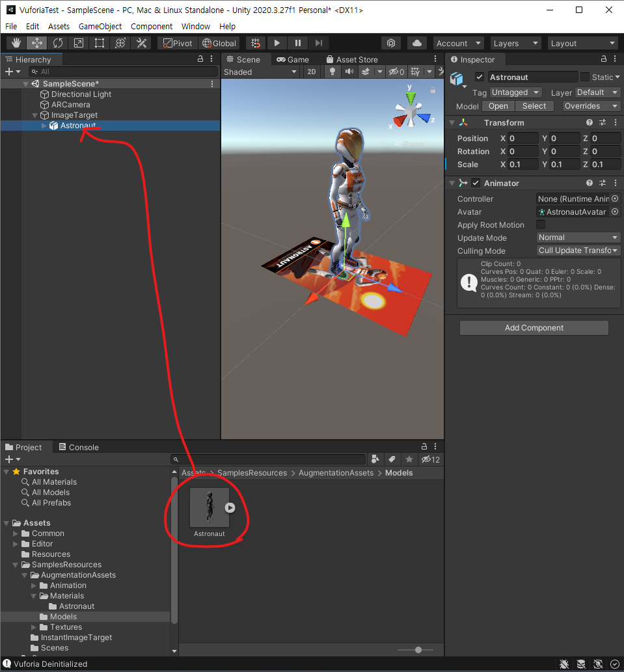Image resolution: width=624 pixels, height=672 pixels.
Task: Switch to the Asset Store tab
Action: coord(352,60)
